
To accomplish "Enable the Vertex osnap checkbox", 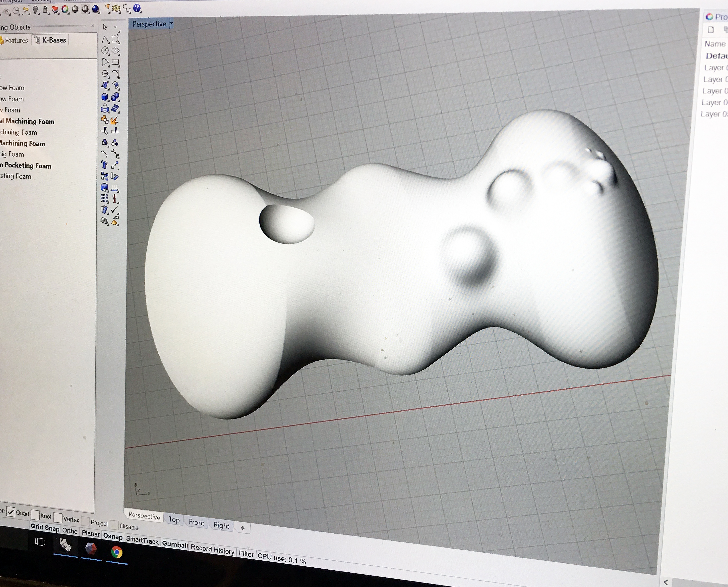I will point(58,518).
